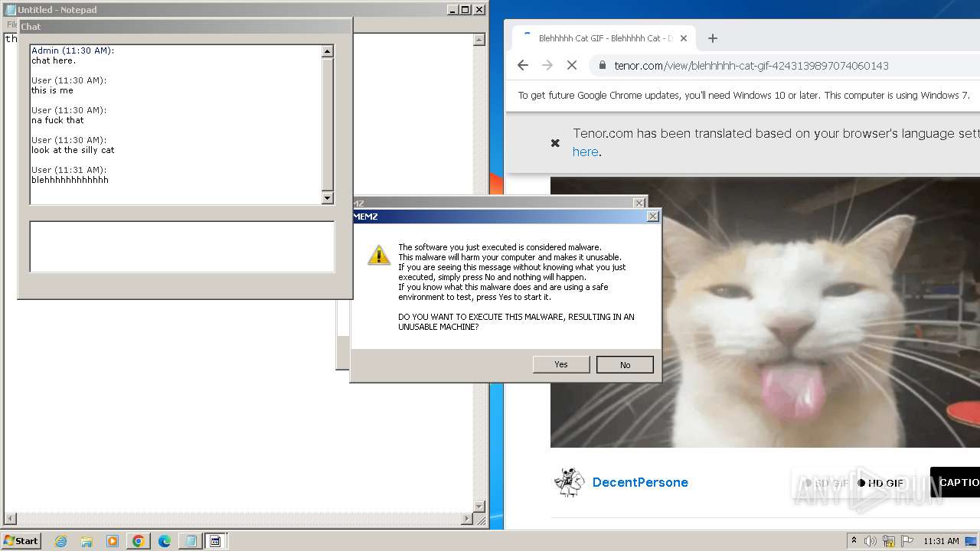Switch to Google Chrome in the taskbar
Screen dimensions: 980x551
point(139,541)
